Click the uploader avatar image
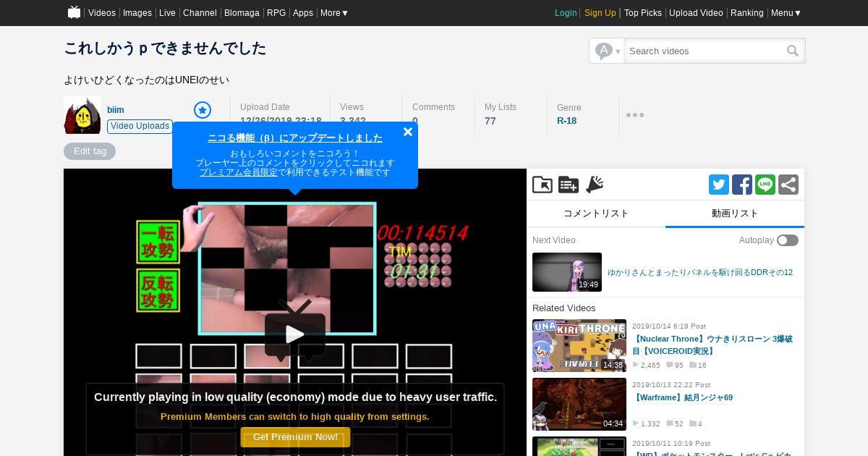This screenshot has height=456, width=868. coord(82,115)
